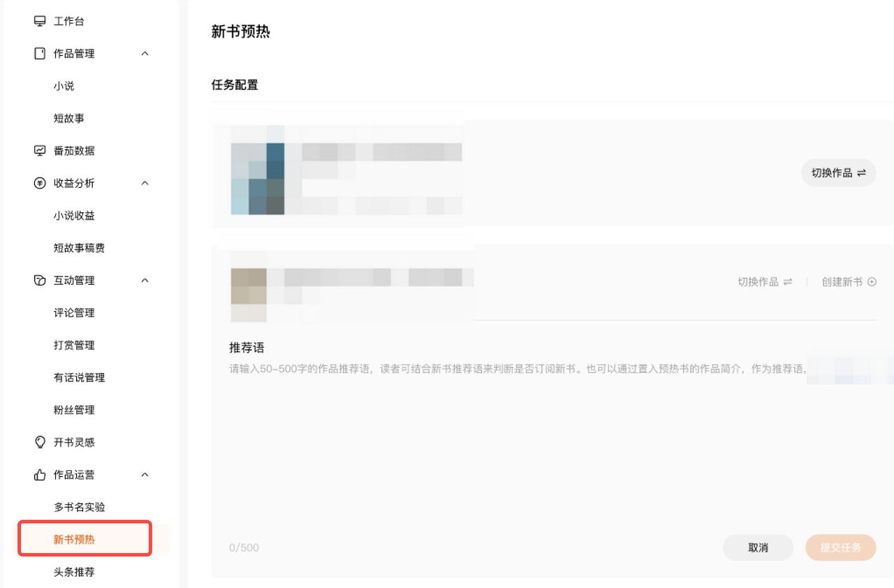Click the 切换作品 pill button
This screenshot has height=588, width=894.
coord(838,172)
